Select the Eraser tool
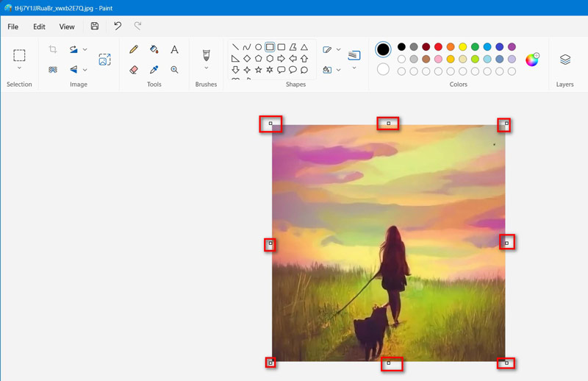The width and height of the screenshot is (588, 381). tap(134, 69)
